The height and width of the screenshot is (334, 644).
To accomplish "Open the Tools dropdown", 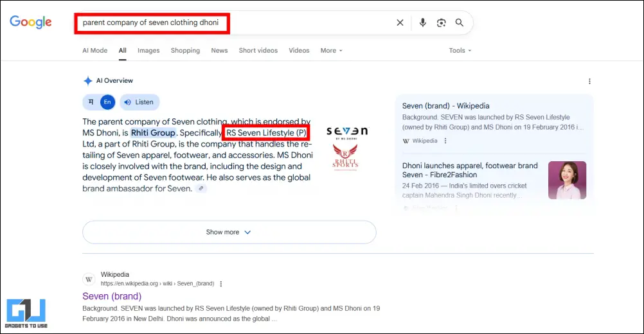I will click(x=460, y=51).
